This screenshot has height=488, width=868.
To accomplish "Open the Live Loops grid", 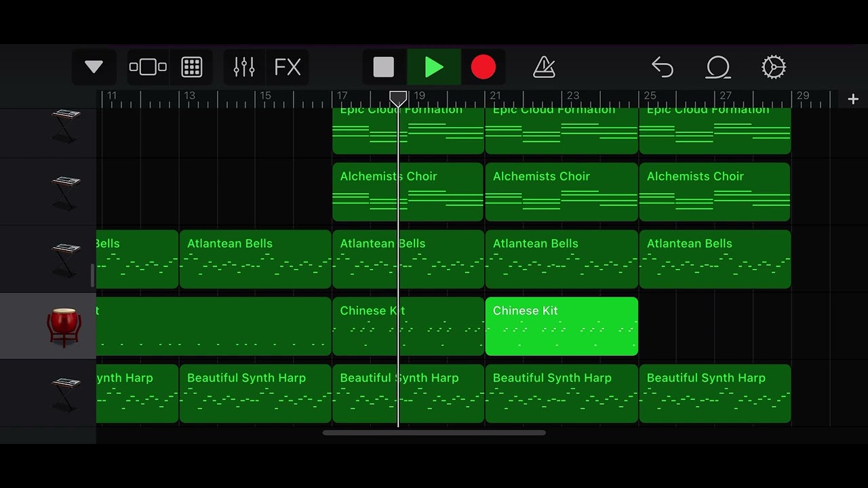I will [192, 67].
